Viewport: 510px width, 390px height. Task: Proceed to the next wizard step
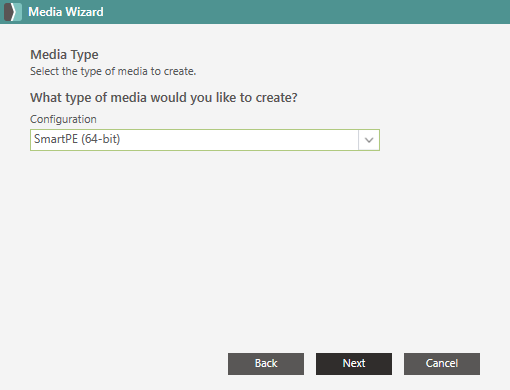[354, 364]
